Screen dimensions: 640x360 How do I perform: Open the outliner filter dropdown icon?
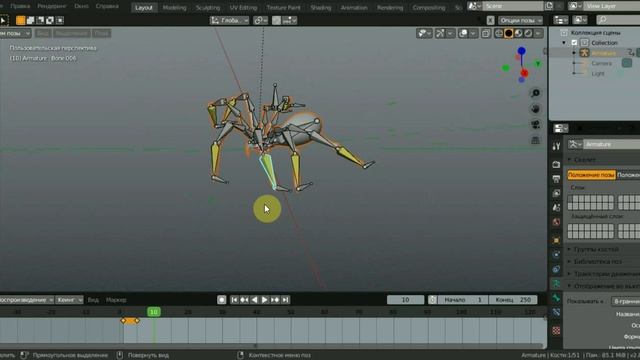coord(580,20)
